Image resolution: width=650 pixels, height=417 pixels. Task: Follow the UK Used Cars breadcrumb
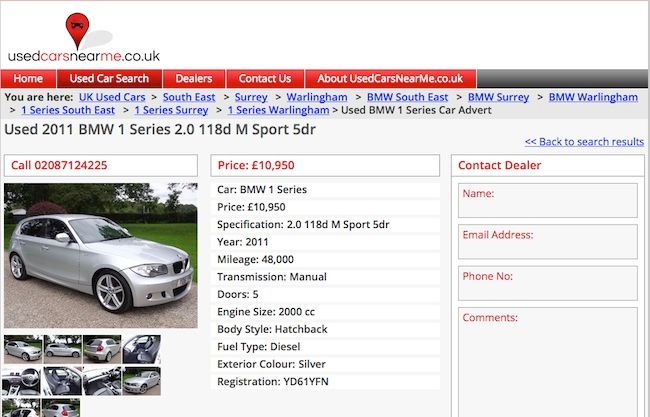[x=112, y=97]
